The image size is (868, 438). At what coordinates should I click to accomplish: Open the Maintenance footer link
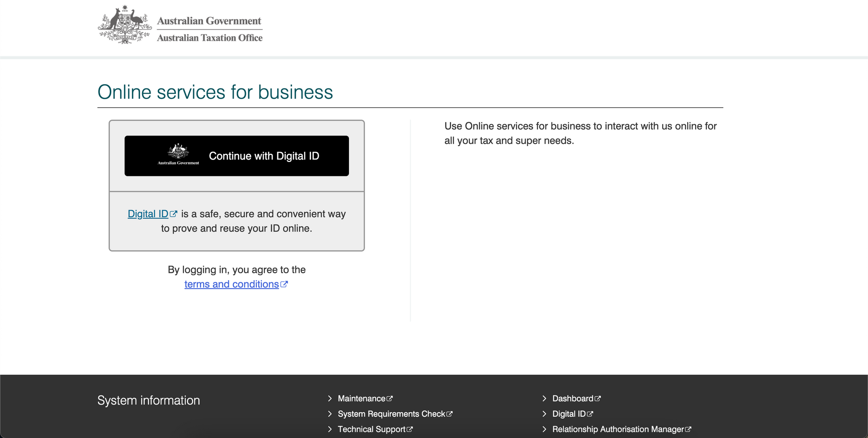(x=361, y=399)
